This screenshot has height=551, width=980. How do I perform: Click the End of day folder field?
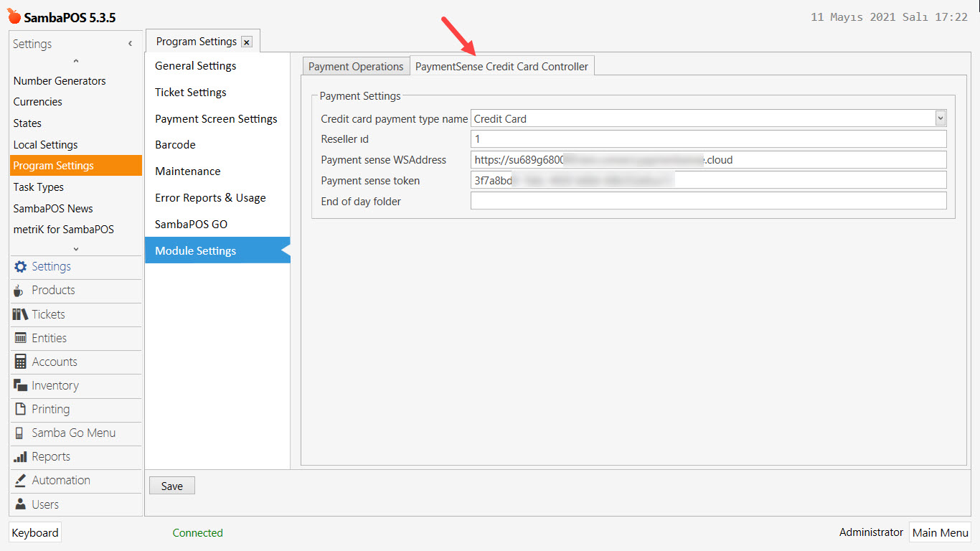pyautogui.click(x=708, y=201)
